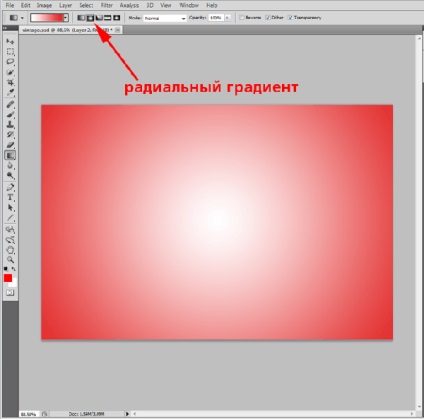The width and height of the screenshot is (424, 419).
Task: Select the Zoom magnifier tool
Action: 10,260
